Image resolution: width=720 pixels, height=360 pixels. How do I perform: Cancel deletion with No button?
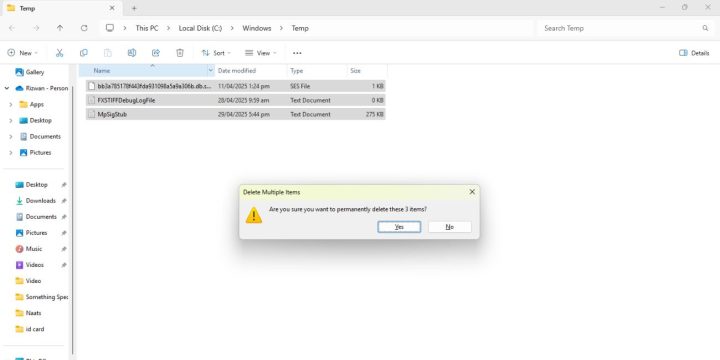tap(450, 227)
